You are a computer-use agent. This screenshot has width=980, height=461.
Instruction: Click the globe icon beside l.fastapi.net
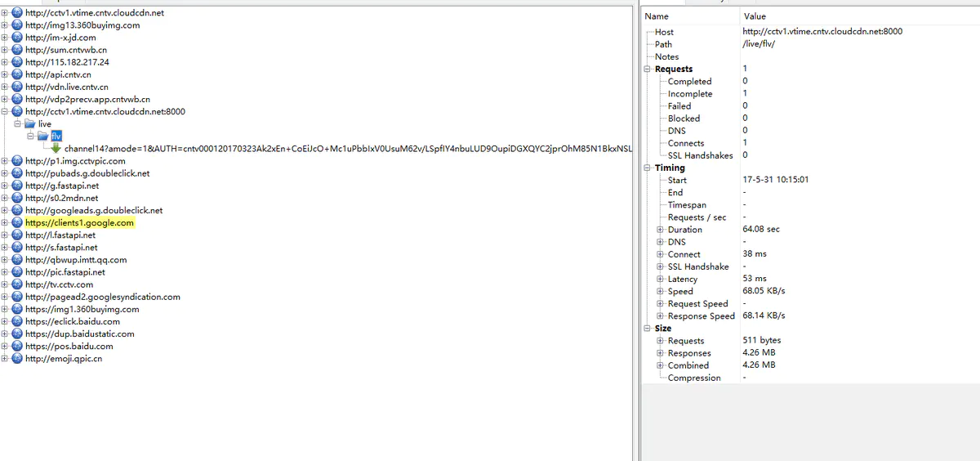[x=17, y=235]
